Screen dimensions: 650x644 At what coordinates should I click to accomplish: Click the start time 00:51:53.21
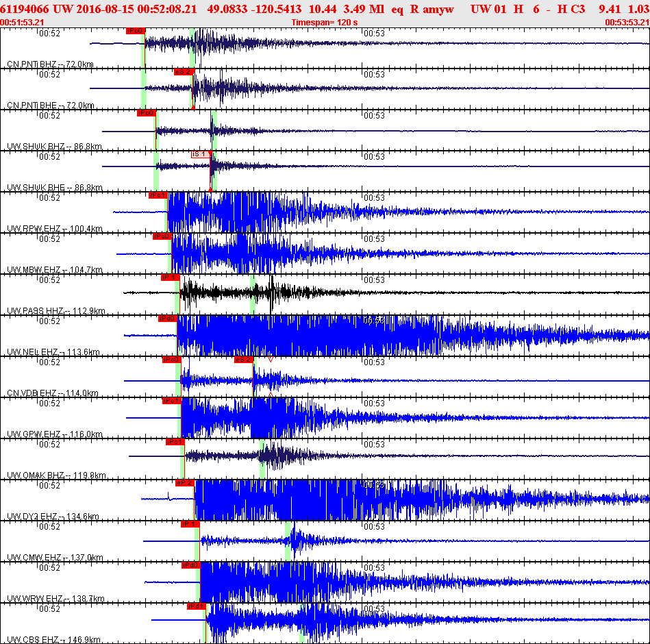[22, 23]
